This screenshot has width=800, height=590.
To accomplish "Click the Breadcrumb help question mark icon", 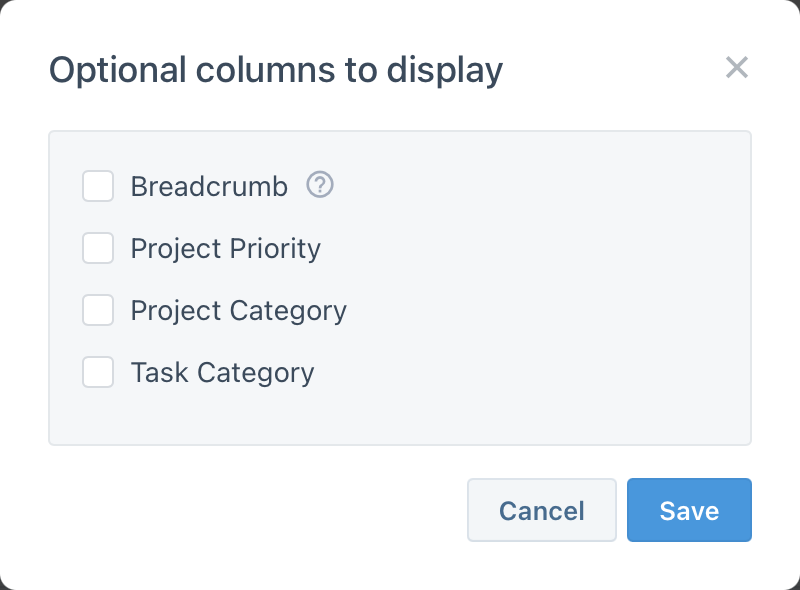I will (x=319, y=185).
